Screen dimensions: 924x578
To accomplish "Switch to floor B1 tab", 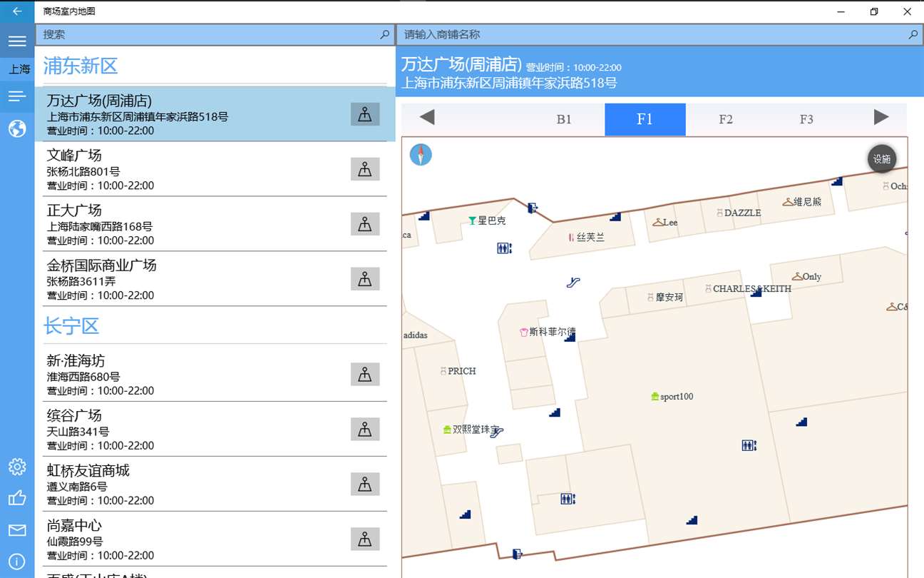I will 564,119.
